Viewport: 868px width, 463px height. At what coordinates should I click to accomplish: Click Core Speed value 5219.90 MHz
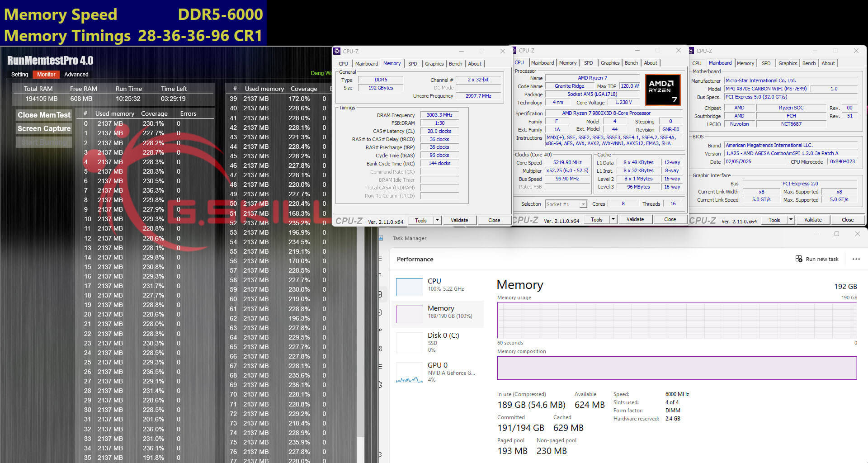click(x=567, y=162)
